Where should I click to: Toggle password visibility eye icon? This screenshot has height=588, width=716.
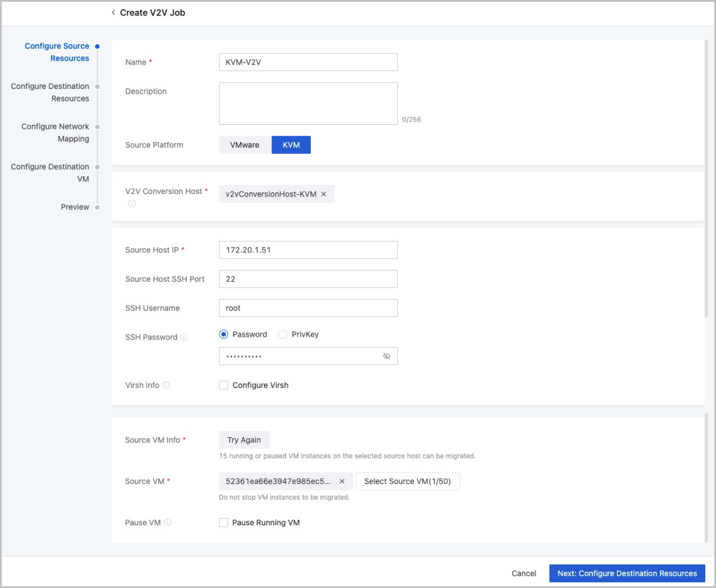(387, 356)
